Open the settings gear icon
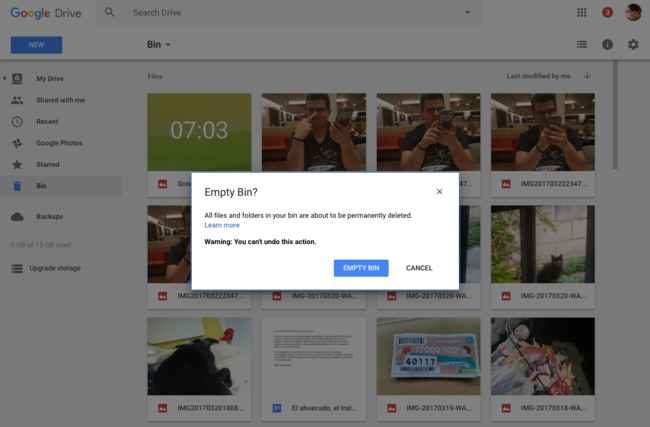This screenshot has width=650, height=427. (633, 44)
